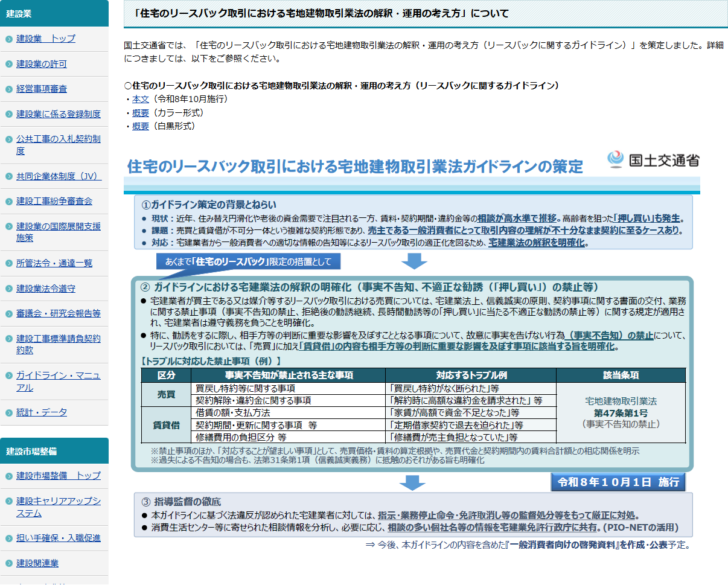This screenshot has width=728, height=585.
Task: Select 建設業に係る登録制度 link
Action: [x=58, y=114]
